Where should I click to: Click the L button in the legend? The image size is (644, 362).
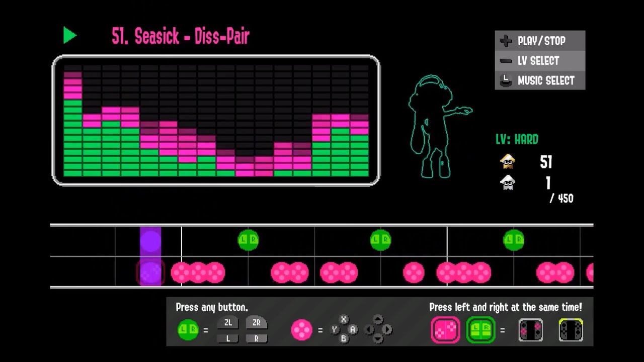(x=228, y=338)
